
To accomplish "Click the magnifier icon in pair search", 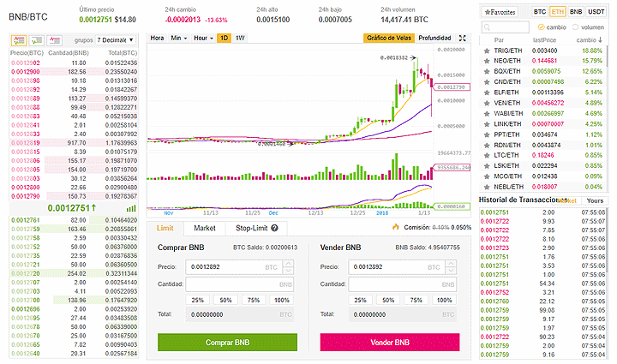I will 487,27.
